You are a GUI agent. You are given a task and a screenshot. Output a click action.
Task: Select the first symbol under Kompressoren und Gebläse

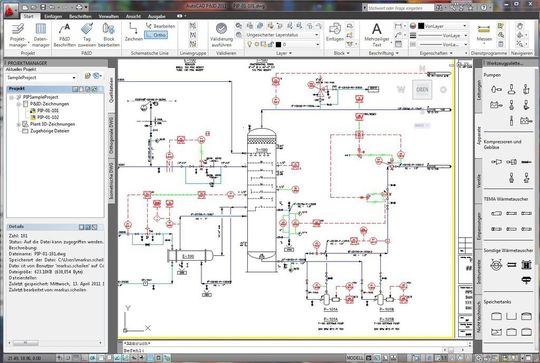coord(496,162)
